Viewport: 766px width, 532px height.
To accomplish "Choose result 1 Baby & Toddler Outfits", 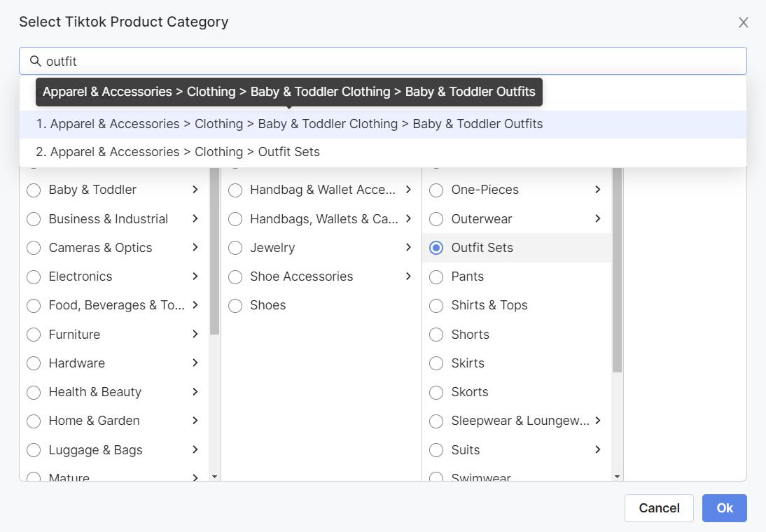I will pyautogui.click(x=383, y=124).
